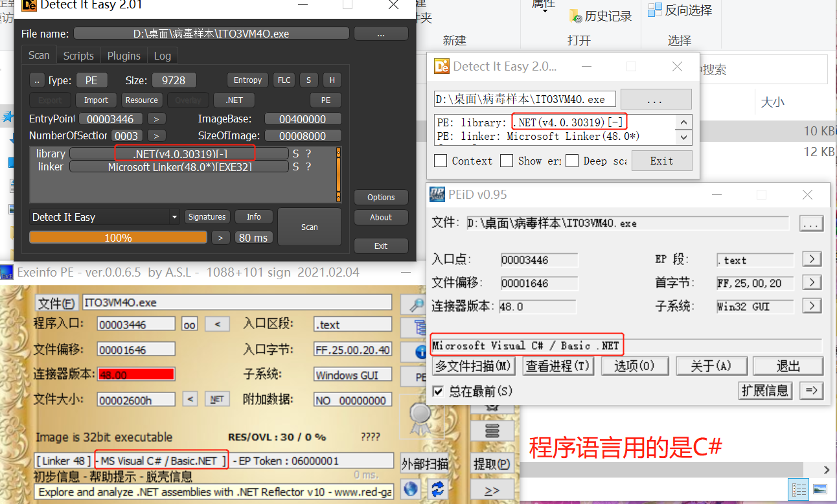
Task: Click the File name path field in Detect It Easy
Action: click(x=211, y=34)
